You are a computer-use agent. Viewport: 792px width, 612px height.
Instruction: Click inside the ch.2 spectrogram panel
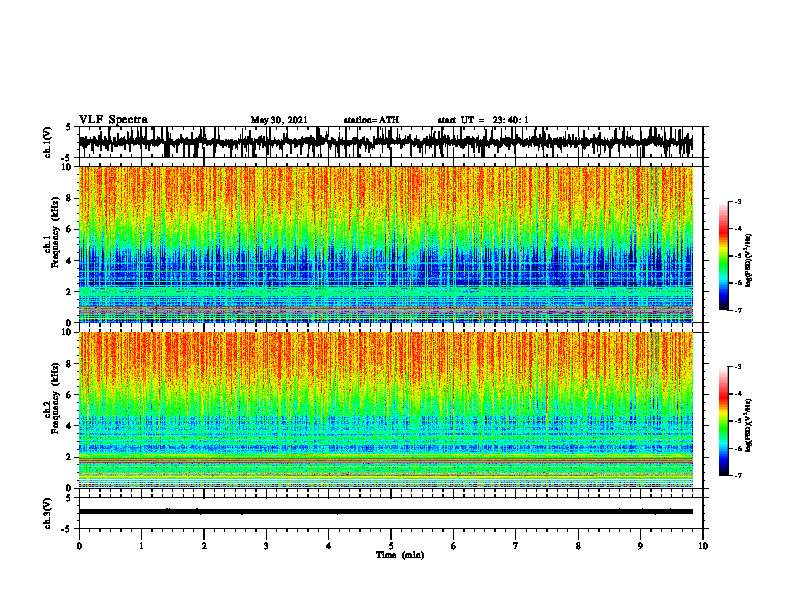(385, 410)
